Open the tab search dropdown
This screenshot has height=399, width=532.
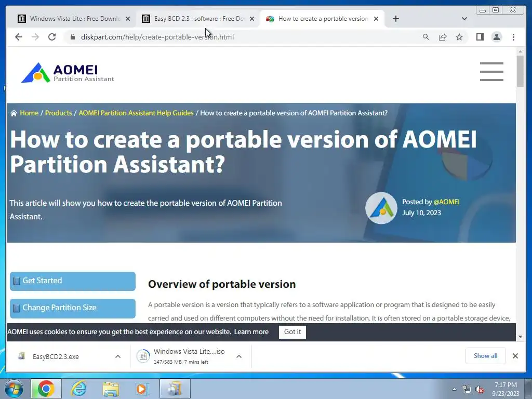click(464, 19)
